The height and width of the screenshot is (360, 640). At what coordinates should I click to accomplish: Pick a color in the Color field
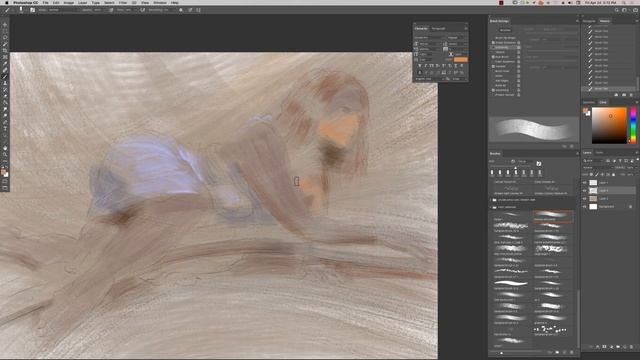coord(609,125)
